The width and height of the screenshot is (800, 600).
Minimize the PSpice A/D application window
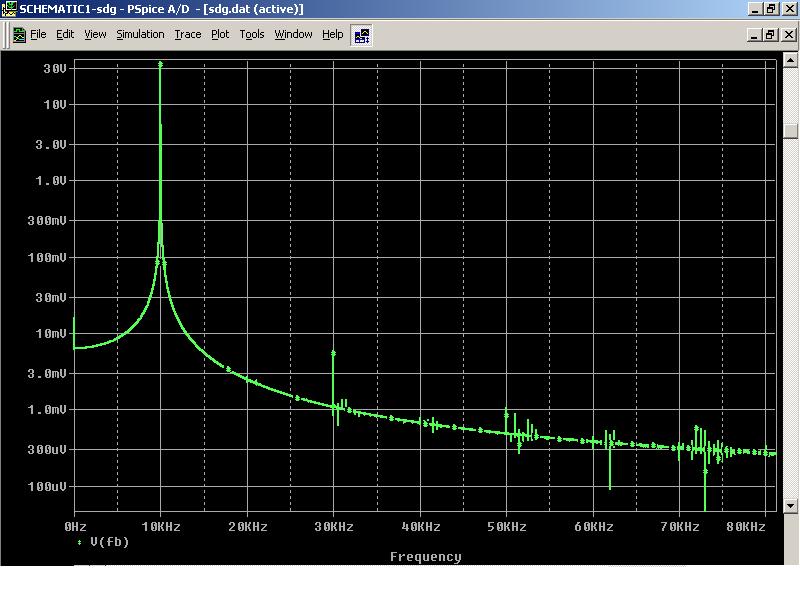click(x=755, y=9)
